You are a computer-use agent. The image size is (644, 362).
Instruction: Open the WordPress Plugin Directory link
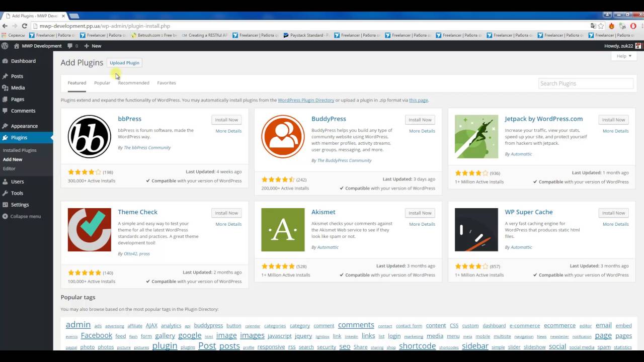pos(306,100)
